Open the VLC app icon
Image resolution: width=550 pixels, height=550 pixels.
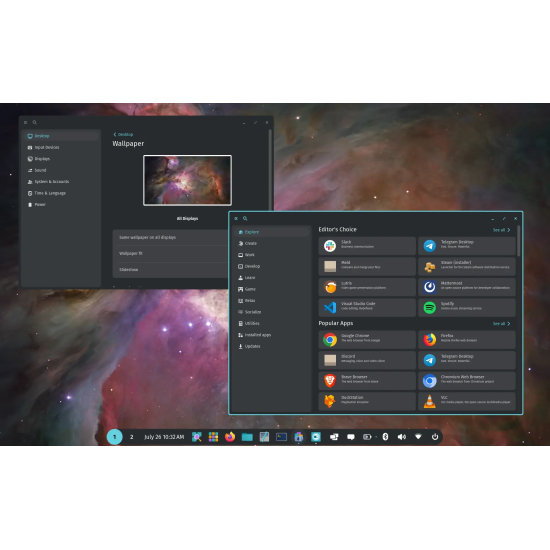[430, 401]
